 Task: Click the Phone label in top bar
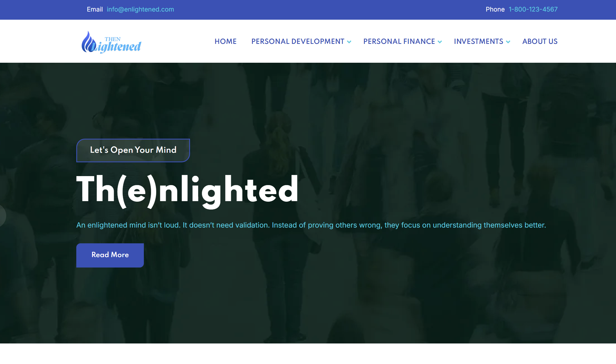(x=495, y=9)
